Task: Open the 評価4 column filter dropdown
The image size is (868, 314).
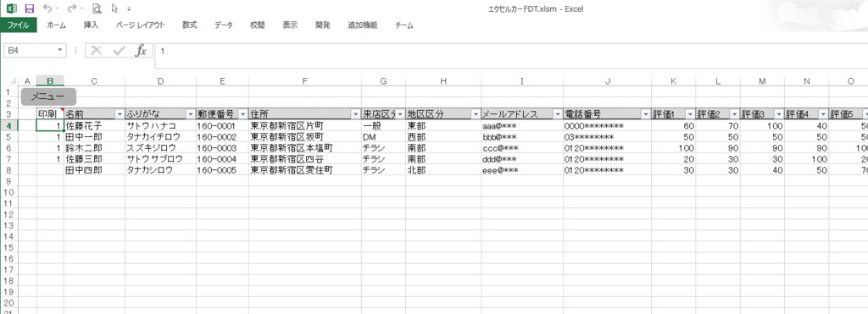Action: (x=822, y=114)
